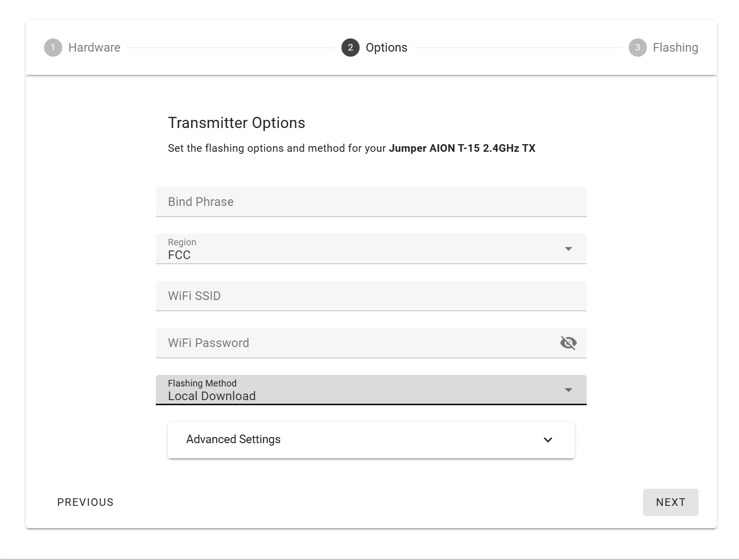Click the step 3 circle icon
739x560 pixels.
coord(638,48)
